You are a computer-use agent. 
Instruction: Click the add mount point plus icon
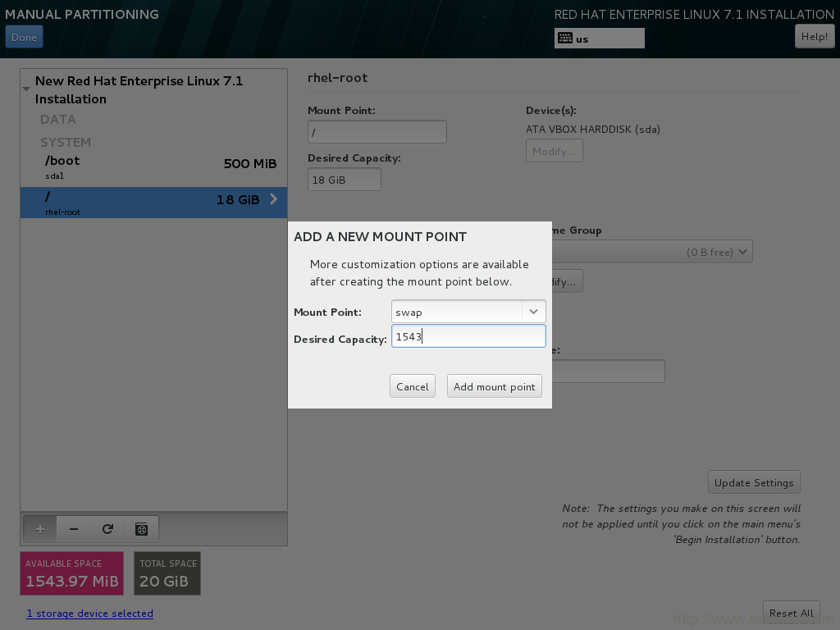40,529
